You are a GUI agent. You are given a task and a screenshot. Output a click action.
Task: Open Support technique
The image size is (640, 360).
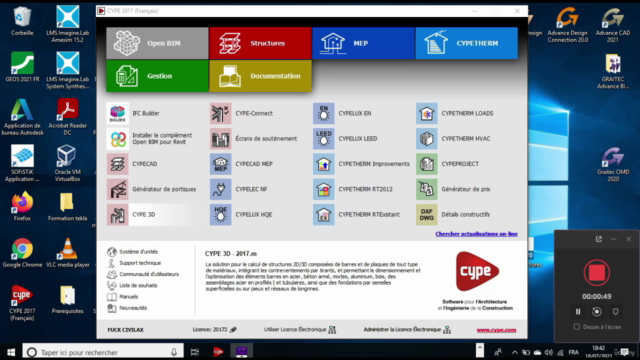[134, 263]
